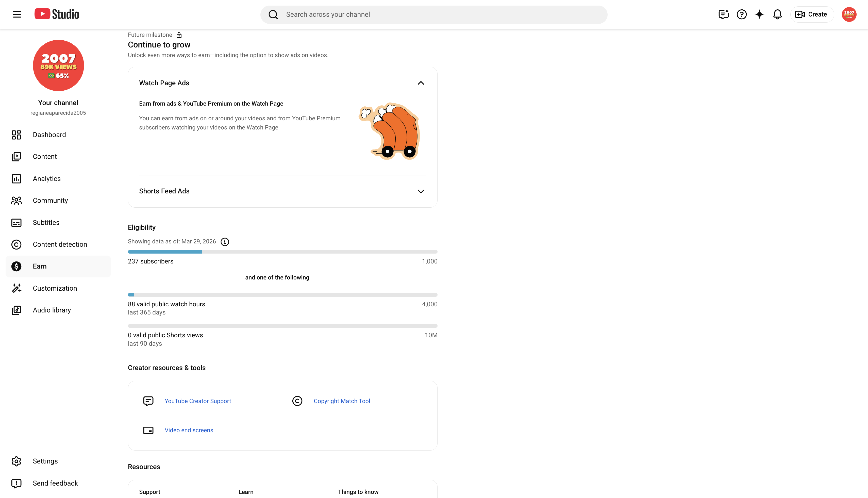Screen dimensions: 868x498
Task: Open the feedback chat icon in the header
Action: pos(723,14)
